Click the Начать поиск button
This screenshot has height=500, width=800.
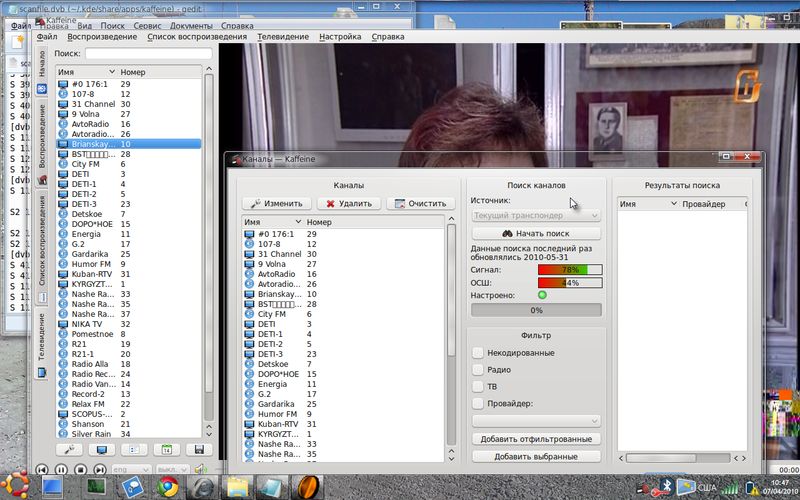pyautogui.click(x=536, y=233)
